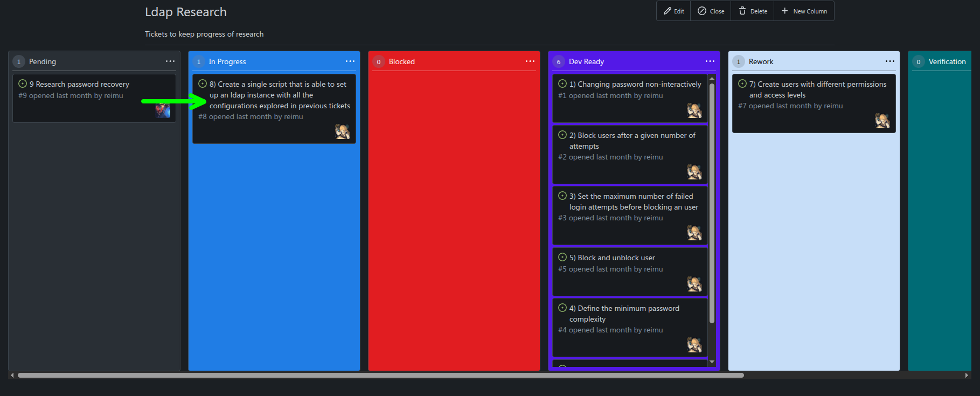
Task: Click the Dev Ready issue count badge
Action: tap(559, 62)
